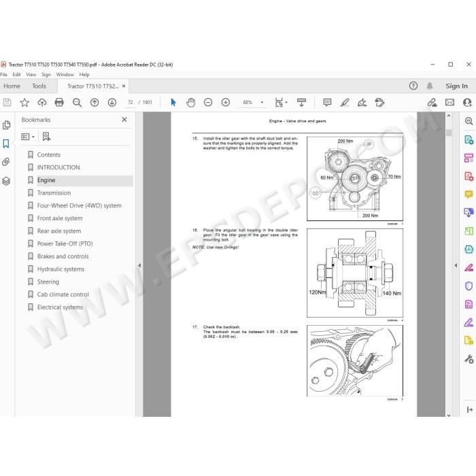Viewport: 476px width, 476px height.
Task: Activate the hand pan tool
Action: 190,103
